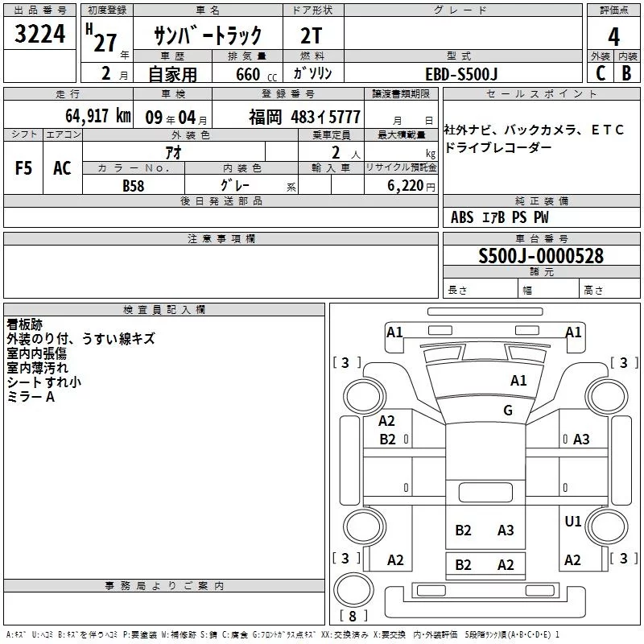
Task: Click the exterior grade C
Action: (x=601, y=73)
